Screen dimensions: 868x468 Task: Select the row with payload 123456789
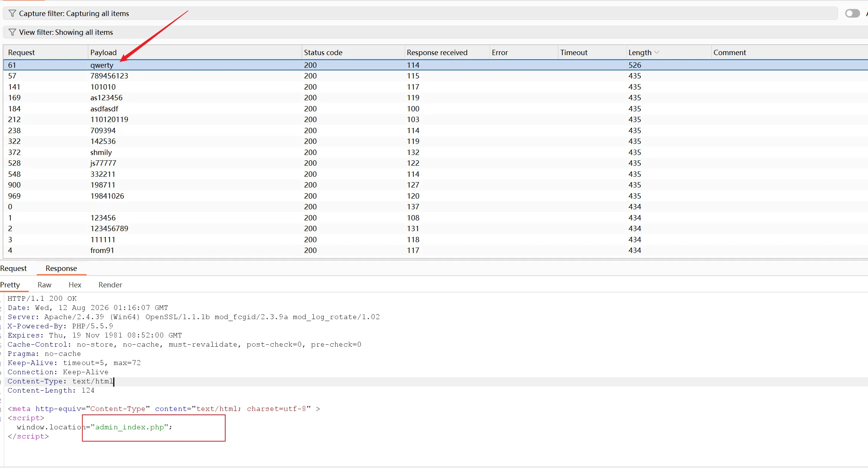tap(435, 228)
